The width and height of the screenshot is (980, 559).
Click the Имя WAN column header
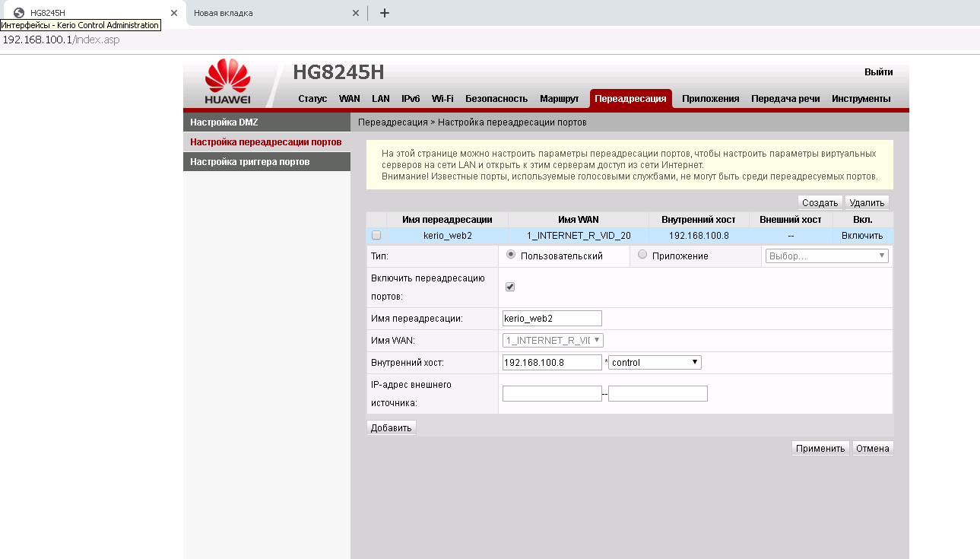[x=579, y=220]
